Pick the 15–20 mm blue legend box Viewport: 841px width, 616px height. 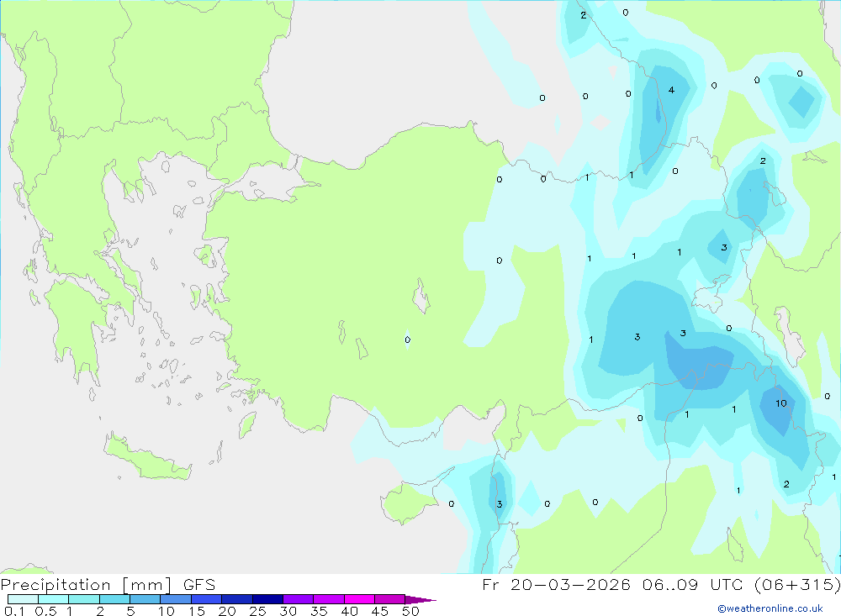[x=206, y=599]
